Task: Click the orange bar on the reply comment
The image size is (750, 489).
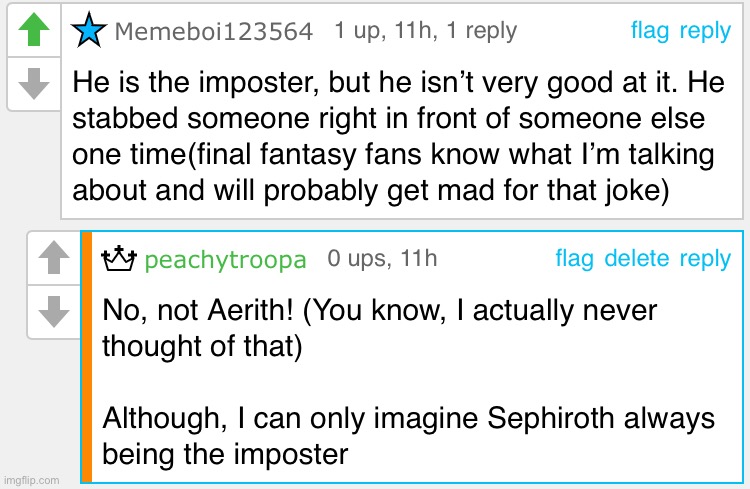Action: point(87,355)
